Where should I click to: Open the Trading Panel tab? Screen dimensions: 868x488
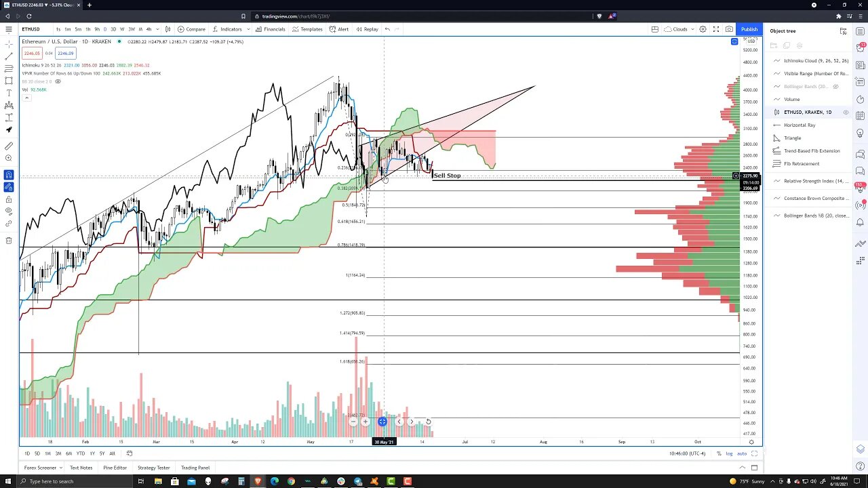coord(195,468)
